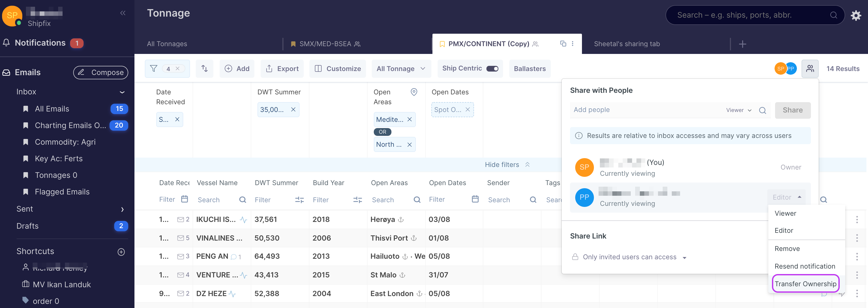This screenshot has height=308, width=868.
Task: Add a new tab with plus icon
Action: click(x=742, y=44)
